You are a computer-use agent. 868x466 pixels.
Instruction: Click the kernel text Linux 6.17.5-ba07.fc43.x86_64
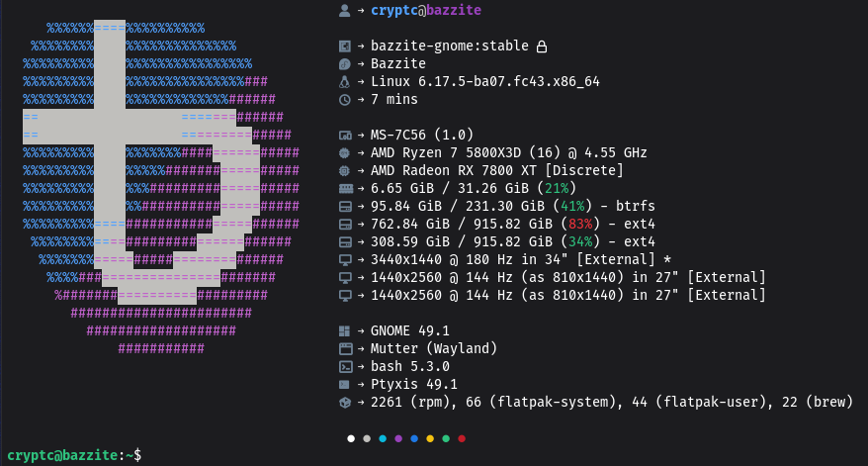pos(485,81)
